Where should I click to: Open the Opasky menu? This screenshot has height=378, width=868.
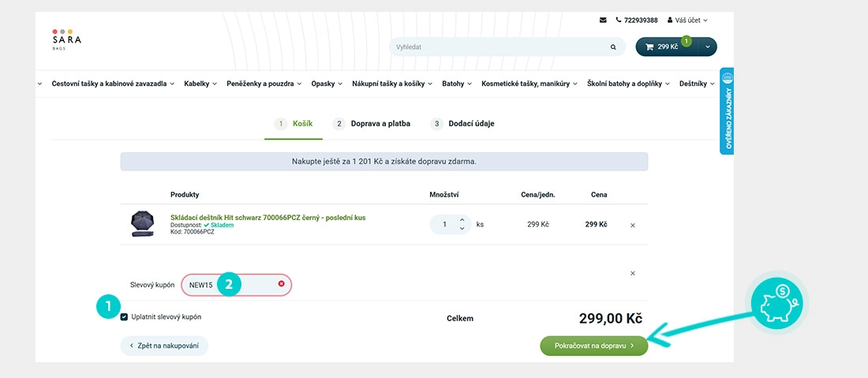tap(327, 84)
